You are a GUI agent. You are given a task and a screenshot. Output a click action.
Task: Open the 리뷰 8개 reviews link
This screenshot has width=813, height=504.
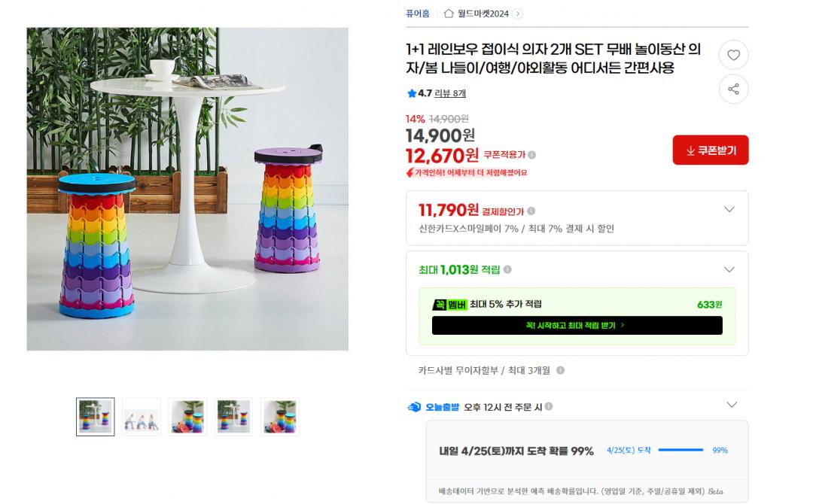tap(450, 93)
